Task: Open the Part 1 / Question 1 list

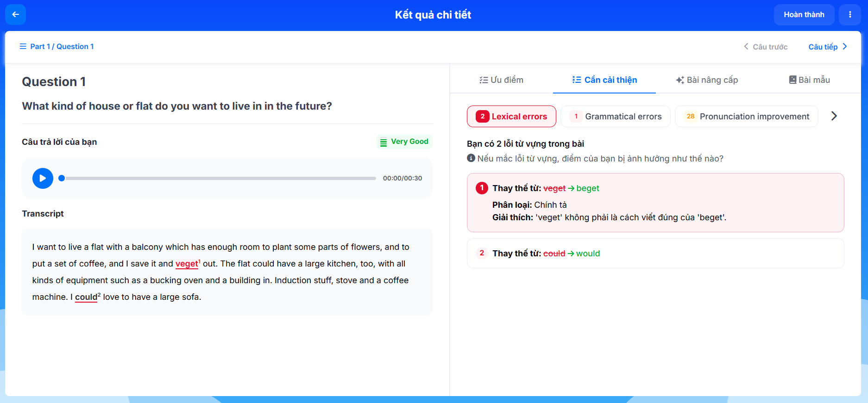Action: pos(57,46)
